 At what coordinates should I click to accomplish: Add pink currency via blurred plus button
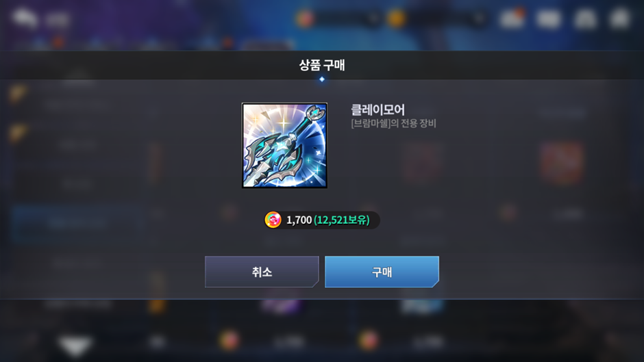click(x=373, y=18)
